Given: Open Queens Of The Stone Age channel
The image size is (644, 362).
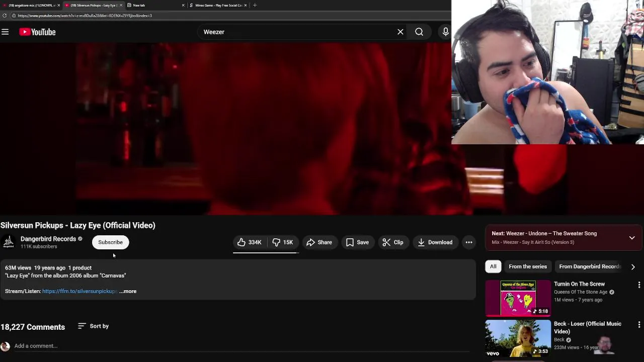Looking at the screenshot, I should coord(581,292).
